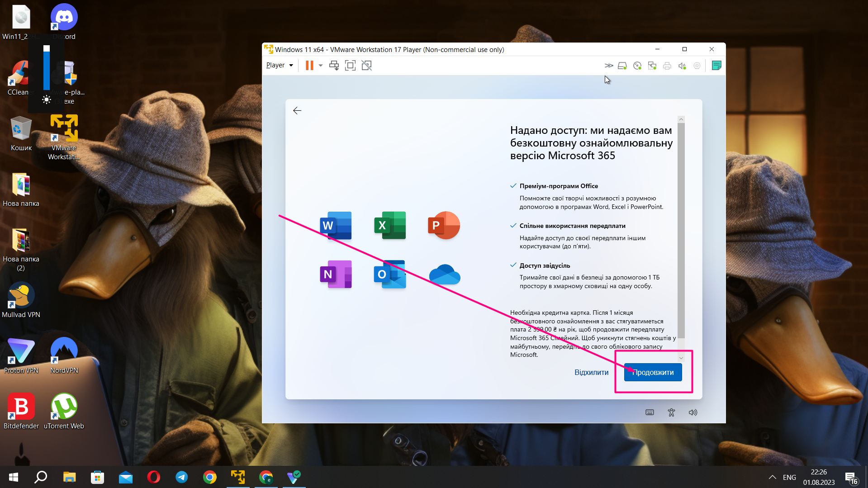The height and width of the screenshot is (488, 868).
Task: Open Mail app from taskbar
Action: tap(125, 477)
